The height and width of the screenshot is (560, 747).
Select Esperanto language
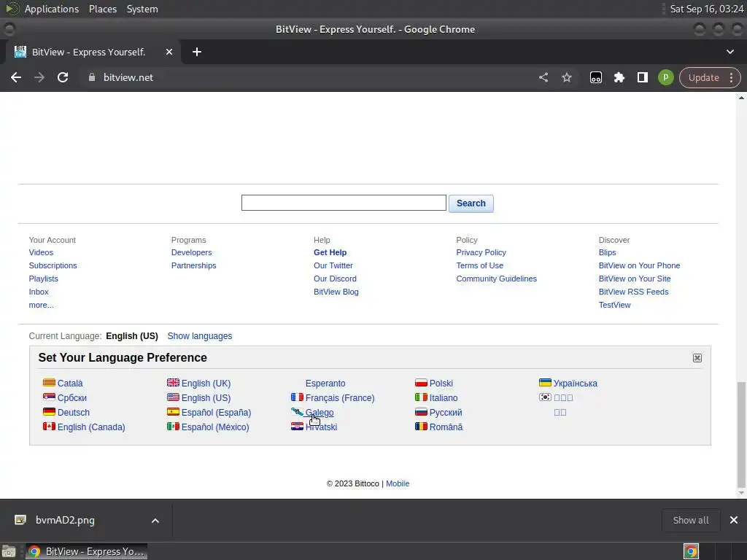coord(325,384)
